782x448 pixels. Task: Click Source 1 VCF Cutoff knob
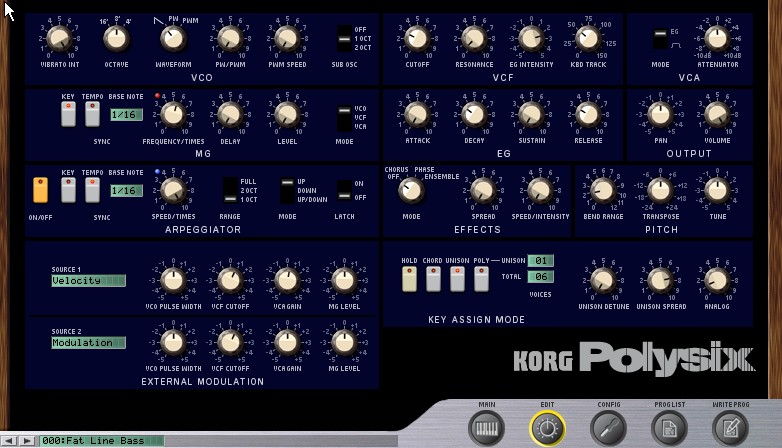230,280
